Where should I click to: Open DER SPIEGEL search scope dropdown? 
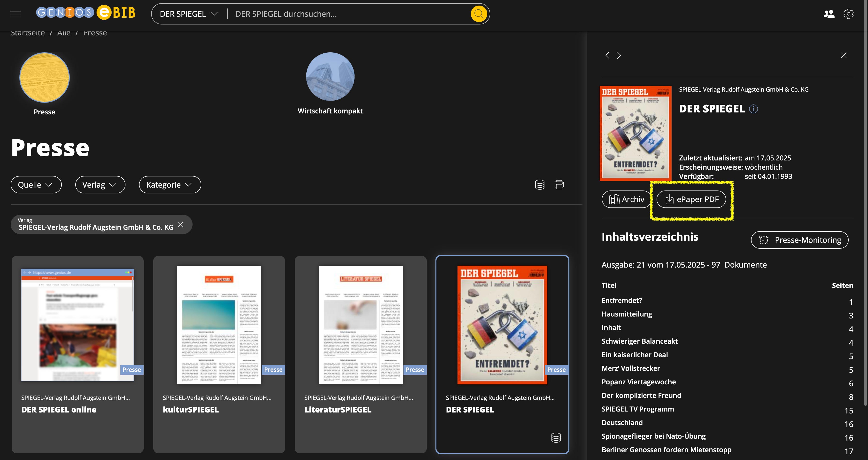click(x=189, y=14)
